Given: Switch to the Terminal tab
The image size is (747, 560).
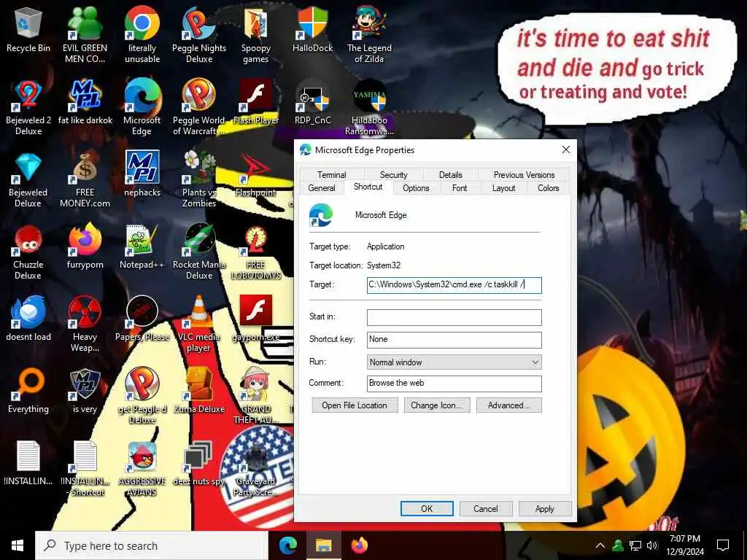Looking at the screenshot, I should (x=332, y=175).
